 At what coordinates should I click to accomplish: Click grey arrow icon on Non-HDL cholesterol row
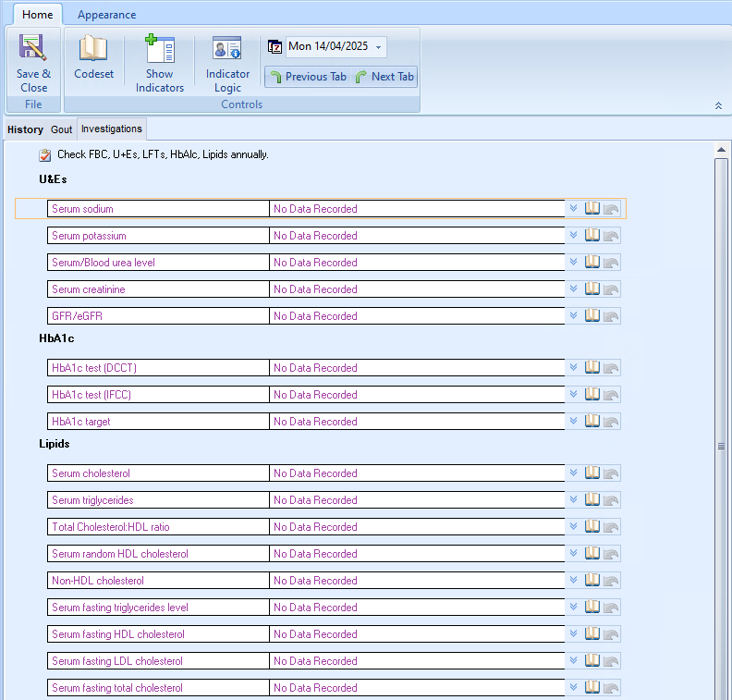(611, 581)
